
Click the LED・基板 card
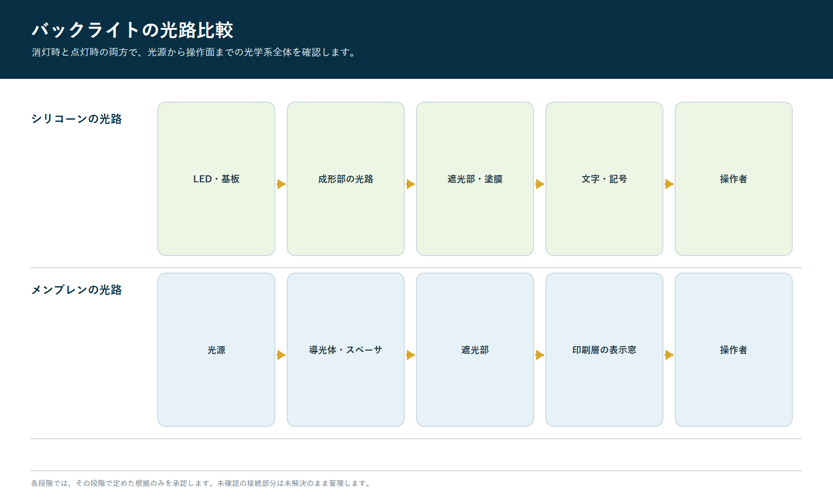tap(216, 179)
